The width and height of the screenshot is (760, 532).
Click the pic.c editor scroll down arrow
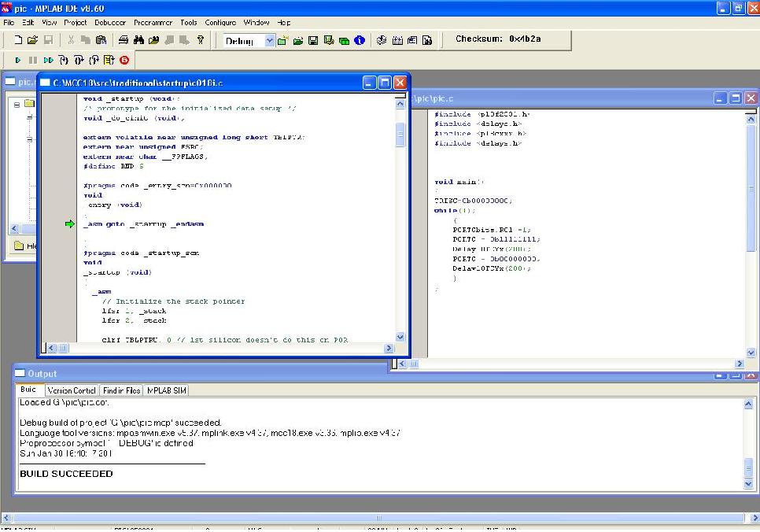tap(751, 353)
